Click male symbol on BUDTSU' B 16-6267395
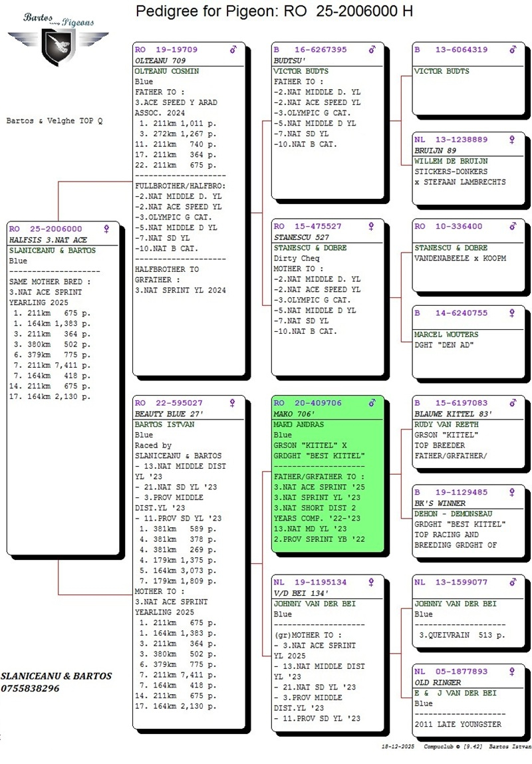The width and height of the screenshot is (532, 764). tap(372, 50)
